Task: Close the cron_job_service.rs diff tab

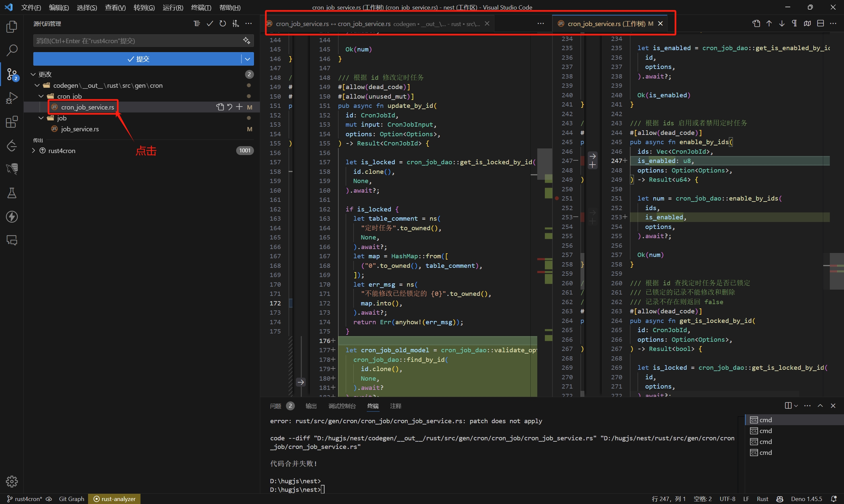Action: [x=487, y=23]
